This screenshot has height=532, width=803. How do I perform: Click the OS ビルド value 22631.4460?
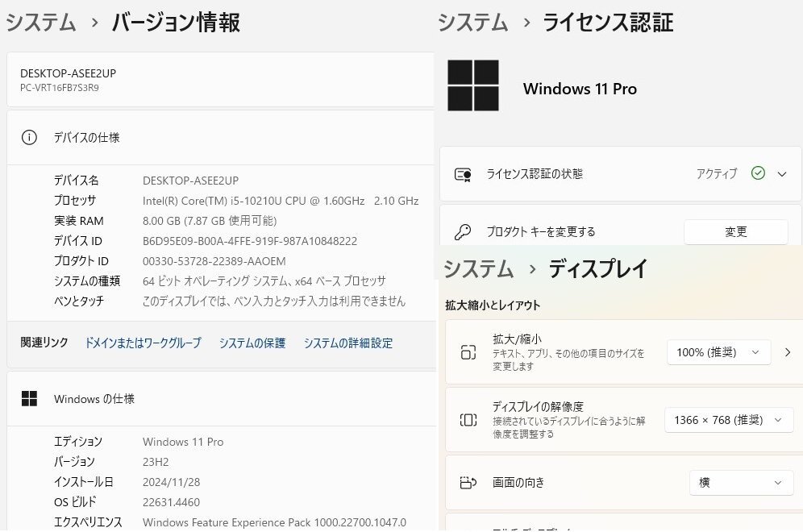[x=171, y=502]
